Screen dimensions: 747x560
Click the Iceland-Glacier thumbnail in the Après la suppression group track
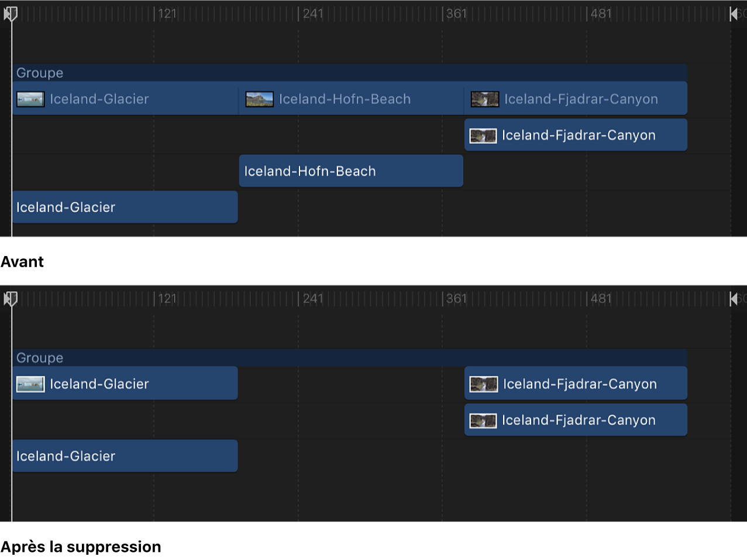(x=30, y=384)
